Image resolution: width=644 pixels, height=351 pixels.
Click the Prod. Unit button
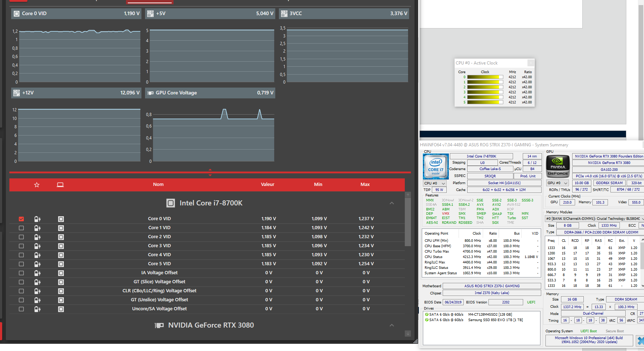click(527, 176)
